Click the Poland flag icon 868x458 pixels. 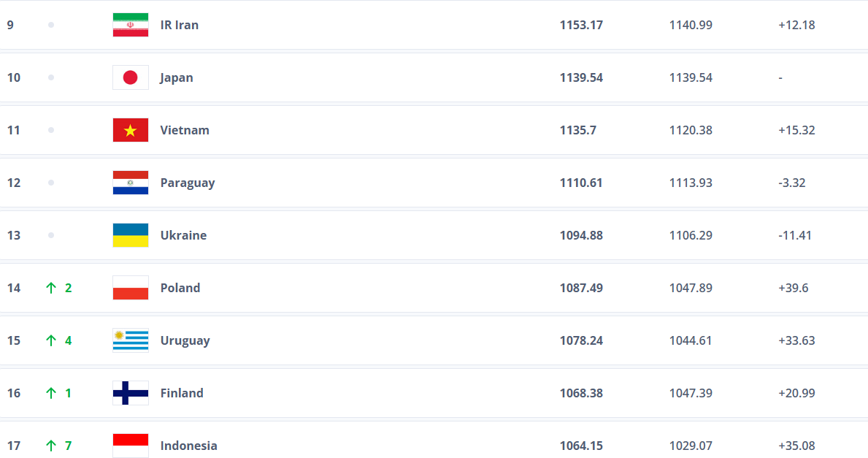tap(131, 288)
